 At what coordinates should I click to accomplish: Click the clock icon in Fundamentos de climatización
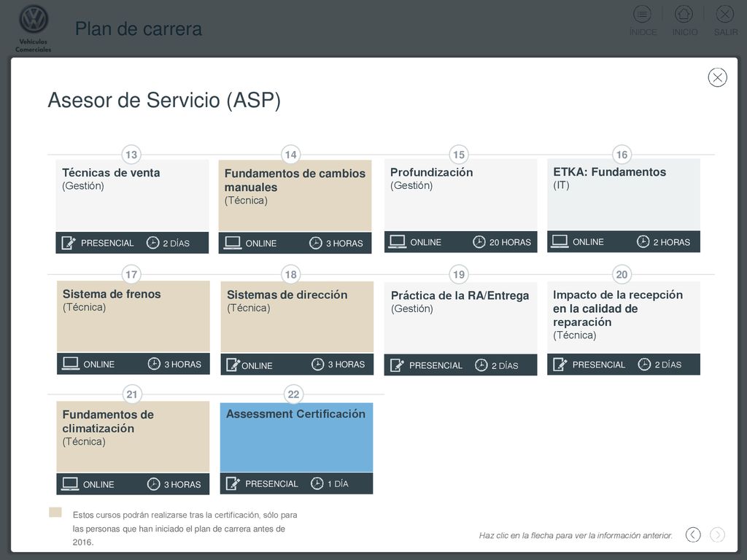tap(153, 484)
